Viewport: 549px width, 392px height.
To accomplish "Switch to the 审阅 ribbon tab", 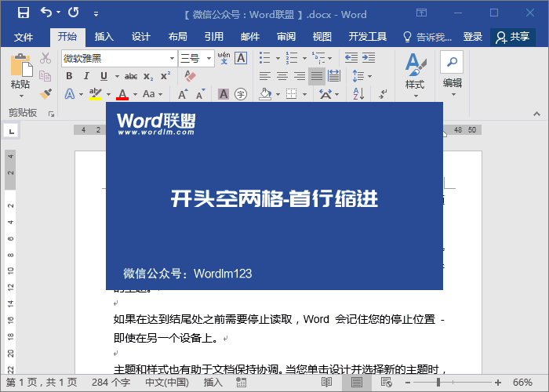I will [286, 37].
